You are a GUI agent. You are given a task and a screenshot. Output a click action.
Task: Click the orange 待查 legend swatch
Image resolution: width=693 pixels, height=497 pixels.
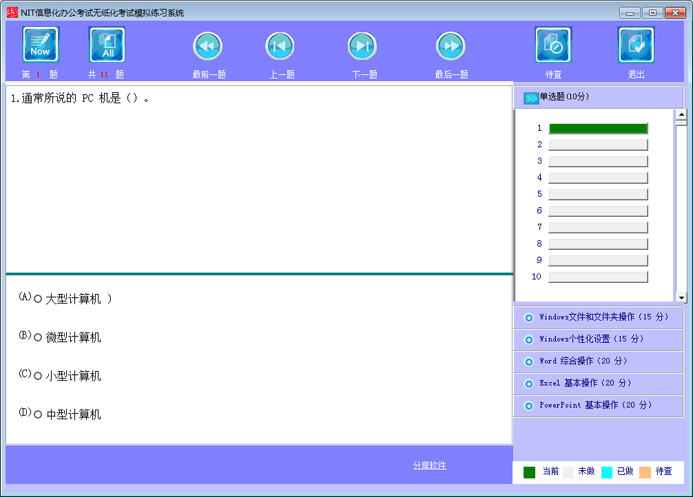click(645, 472)
